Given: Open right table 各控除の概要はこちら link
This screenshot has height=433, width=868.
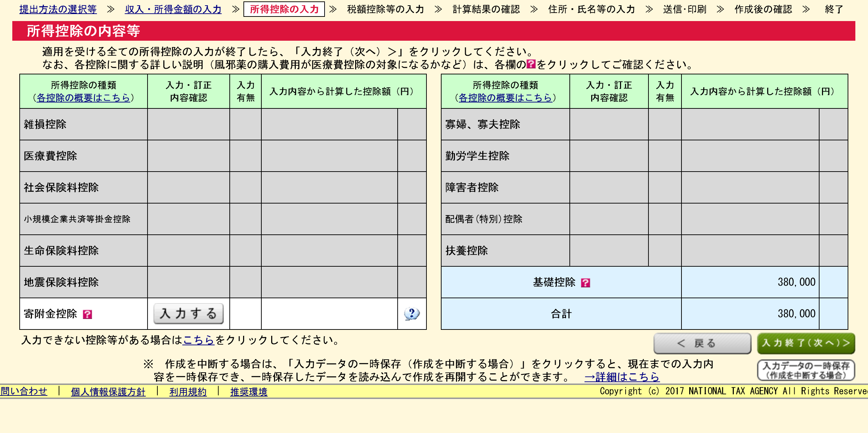Looking at the screenshot, I should [505, 98].
